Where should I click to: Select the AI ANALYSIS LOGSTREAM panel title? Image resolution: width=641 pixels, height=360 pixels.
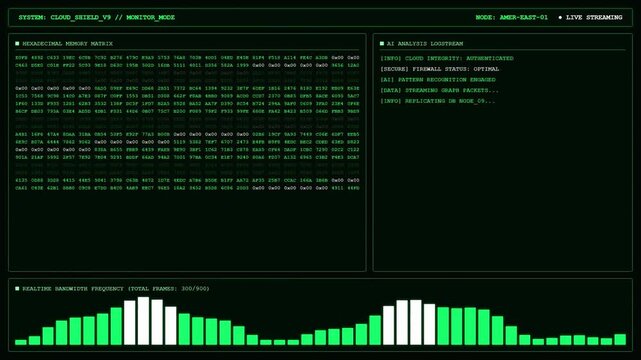click(425, 44)
